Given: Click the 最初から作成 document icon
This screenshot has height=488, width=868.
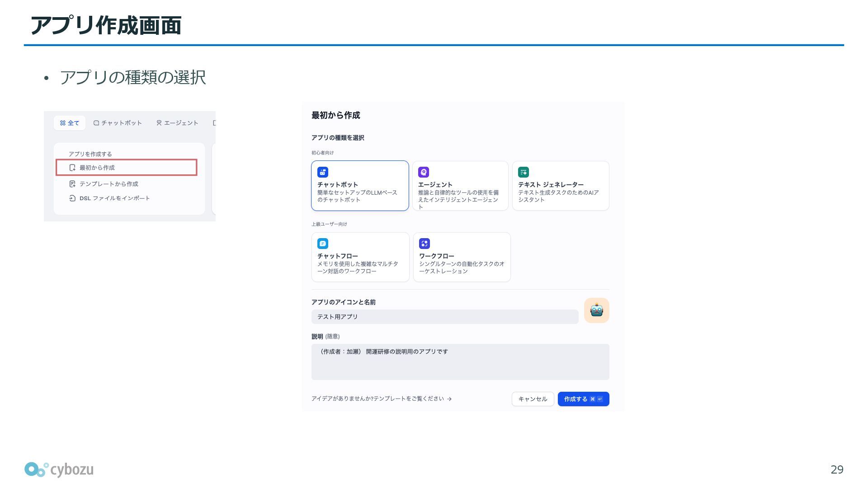Looking at the screenshot, I should point(72,168).
